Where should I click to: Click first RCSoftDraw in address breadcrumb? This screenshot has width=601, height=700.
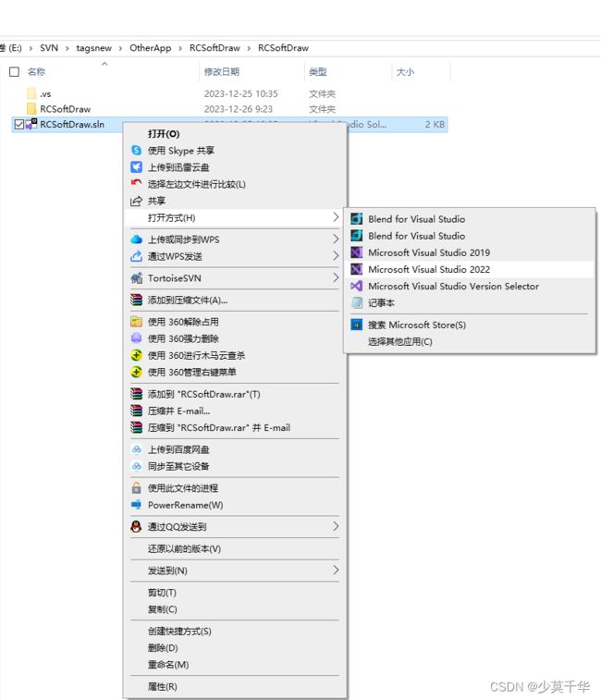click(x=215, y=48)
